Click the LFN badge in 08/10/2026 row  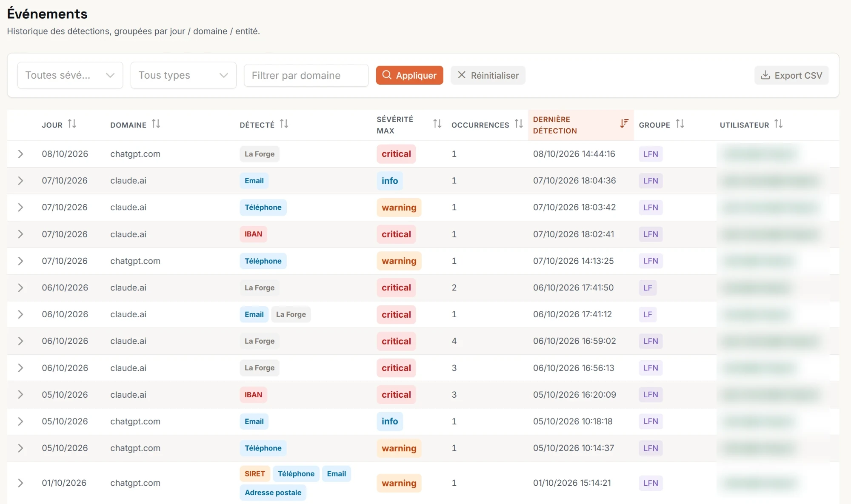(651, 154)
